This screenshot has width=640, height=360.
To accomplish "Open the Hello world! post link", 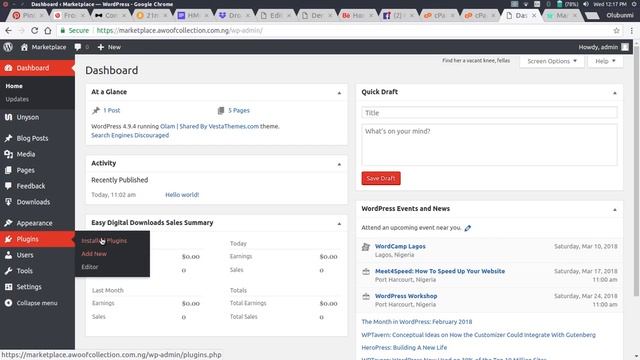I will [182, 195].
